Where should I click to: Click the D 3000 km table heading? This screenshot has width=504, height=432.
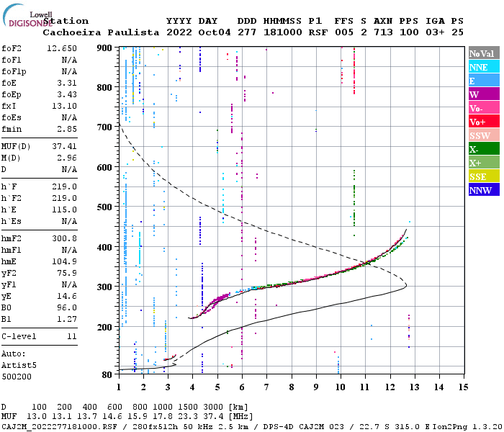[213, 408]
